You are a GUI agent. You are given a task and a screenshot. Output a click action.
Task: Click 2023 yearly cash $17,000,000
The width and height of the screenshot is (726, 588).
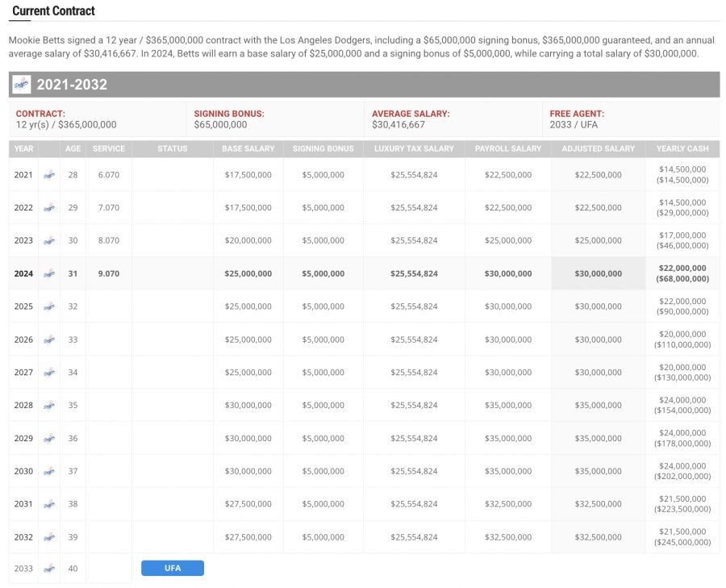tap(682, 236)
